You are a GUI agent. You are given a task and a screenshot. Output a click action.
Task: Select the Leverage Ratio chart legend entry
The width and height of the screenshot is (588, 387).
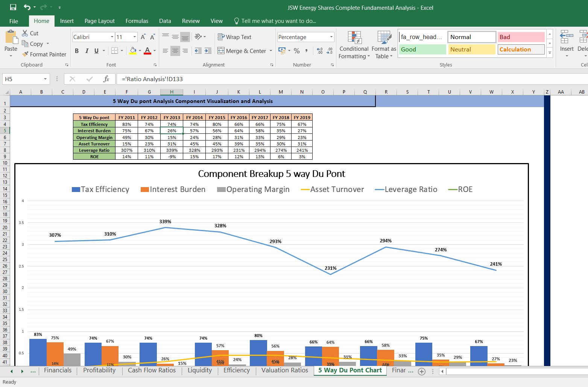[406, 189]
